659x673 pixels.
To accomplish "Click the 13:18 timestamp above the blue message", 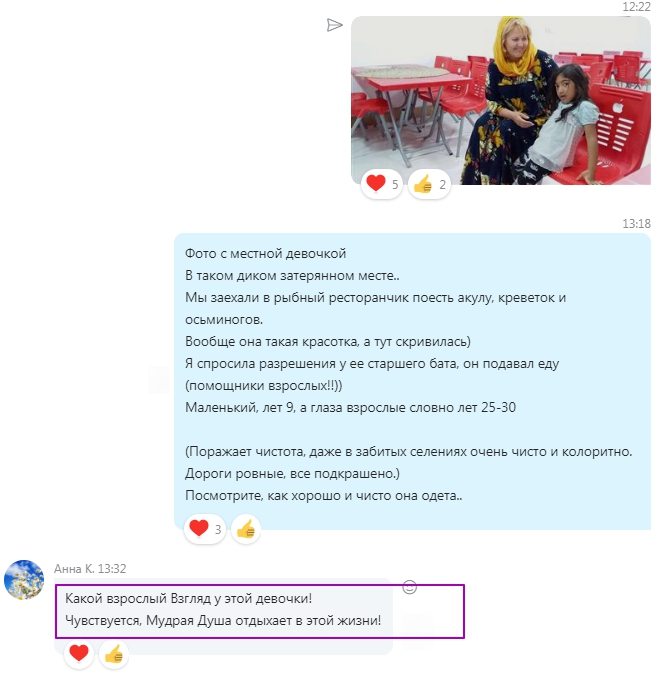I will click(x=636, y=224).
